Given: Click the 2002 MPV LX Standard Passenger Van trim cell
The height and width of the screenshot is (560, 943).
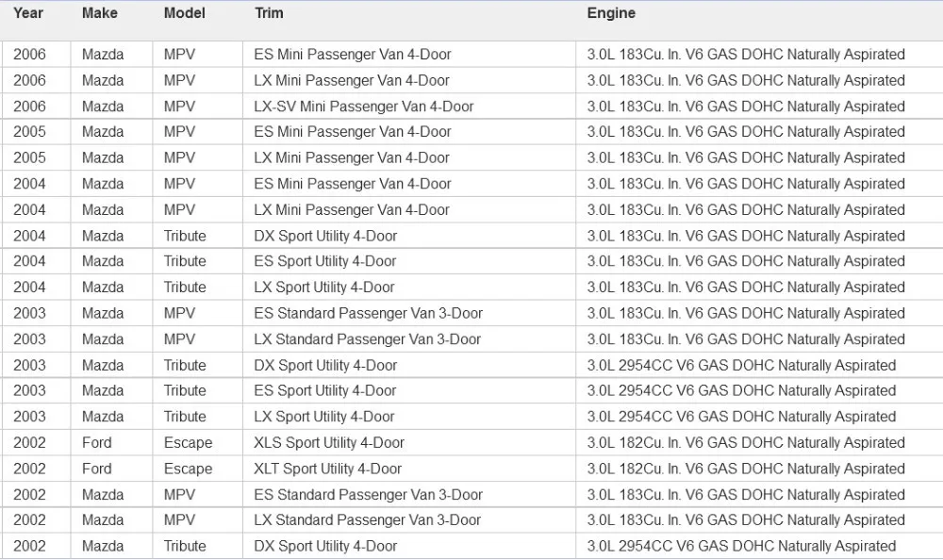Looking at the screenshot, I should click(x=409, y=520).
